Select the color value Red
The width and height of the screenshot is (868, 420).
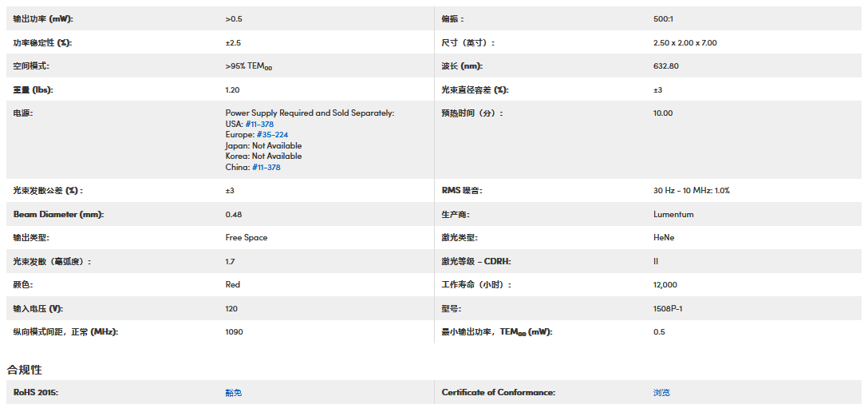233,285
